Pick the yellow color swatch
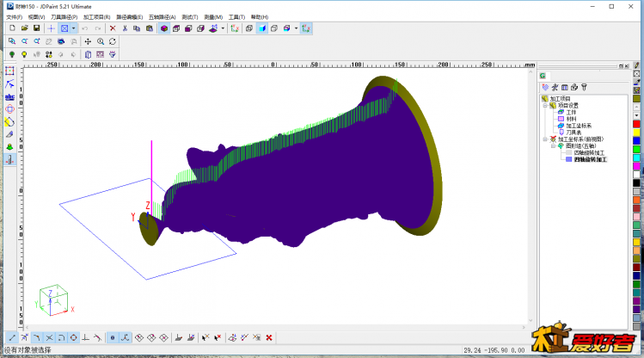Viewport: 644px width, 358px height. [x=636, y=133]
